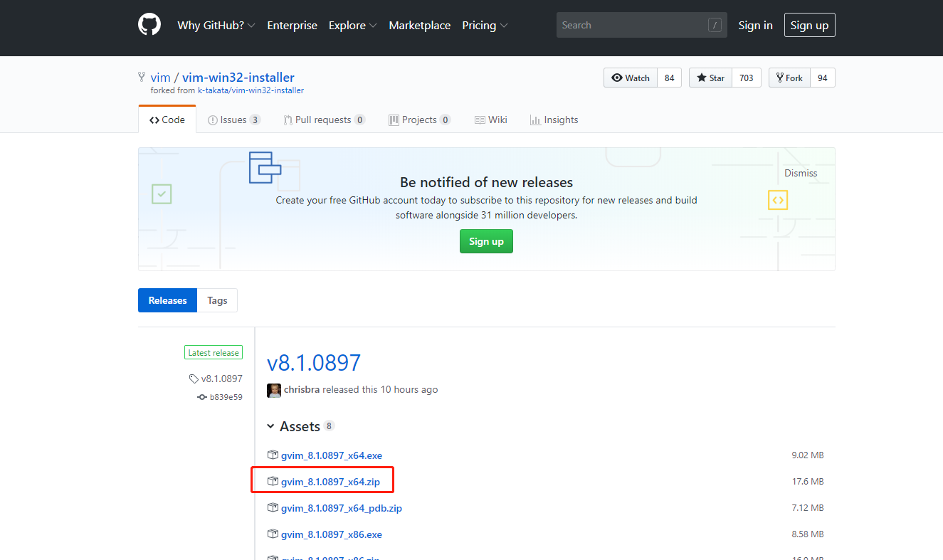The height and width of the screenshot is (560, 943).
Task: Select the Releases button
Action: point(167,300)
